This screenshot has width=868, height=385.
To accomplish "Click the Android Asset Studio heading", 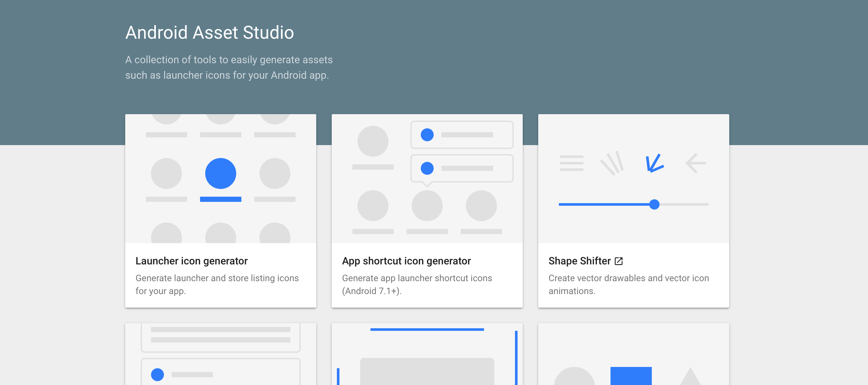I will coord(210,32).
